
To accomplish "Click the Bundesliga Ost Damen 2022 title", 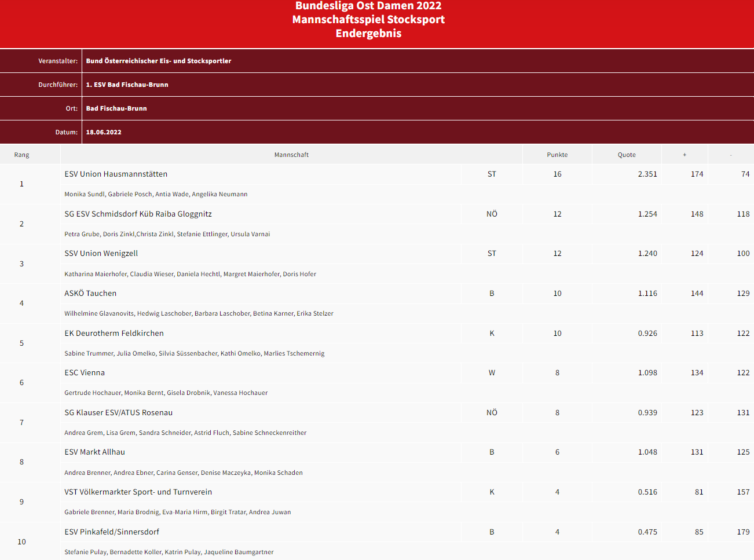I will [x=368, y=6].
